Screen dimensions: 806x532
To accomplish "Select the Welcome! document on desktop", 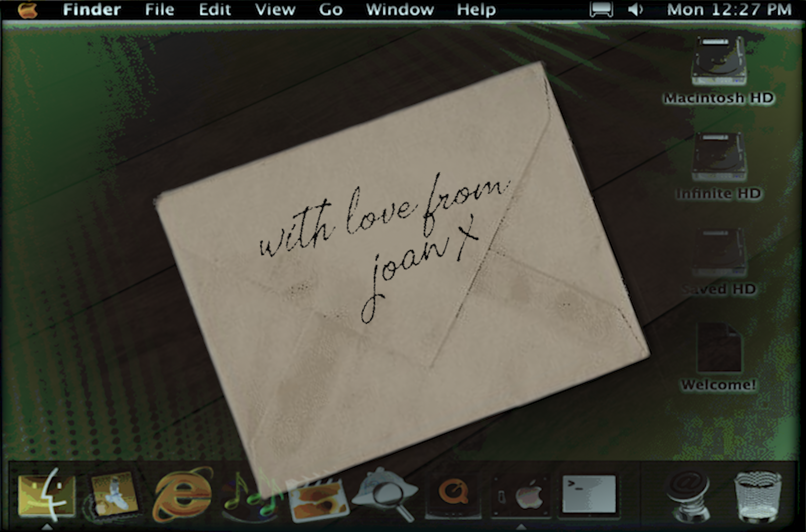I will pyautogui.click(x=718, y=348).
